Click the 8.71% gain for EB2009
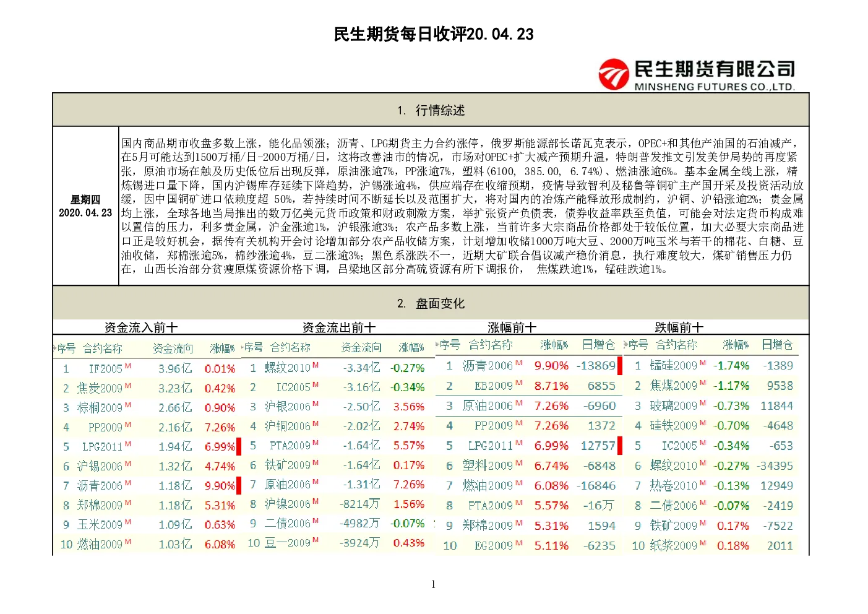This screenshot has height=614, width=868. point(551,386)
